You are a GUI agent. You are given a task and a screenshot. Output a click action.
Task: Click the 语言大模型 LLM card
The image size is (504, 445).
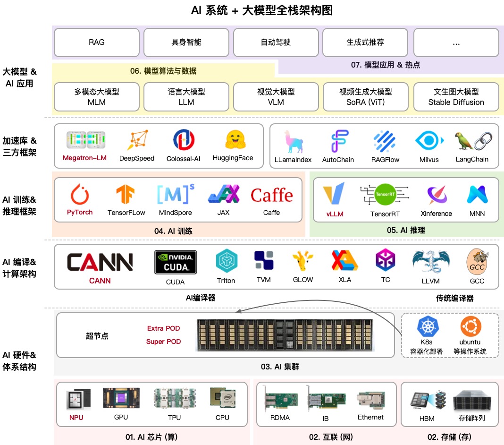[x=186, y=96]
